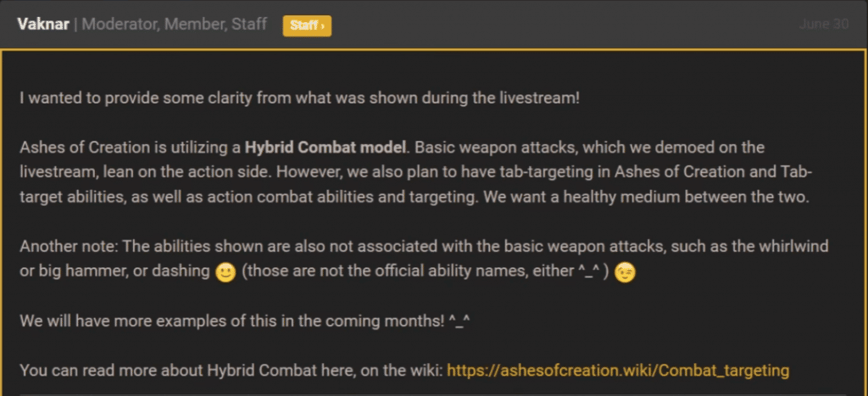Open the June 30 post permalink
The width and height of the screenshot is (868, 396).
coord(824,25)
